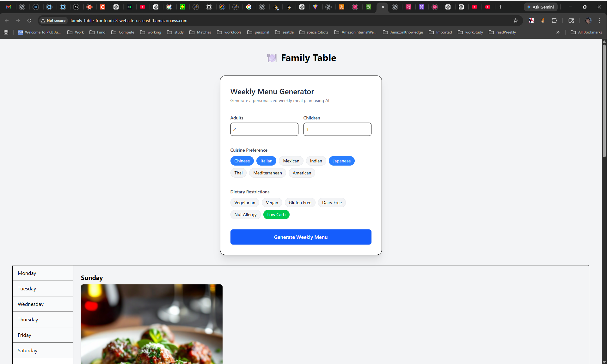Image resolution: width=607 pixels, height=364 pixels.
Task: Click the browser reload icon
Action: [x=29, y=21]
